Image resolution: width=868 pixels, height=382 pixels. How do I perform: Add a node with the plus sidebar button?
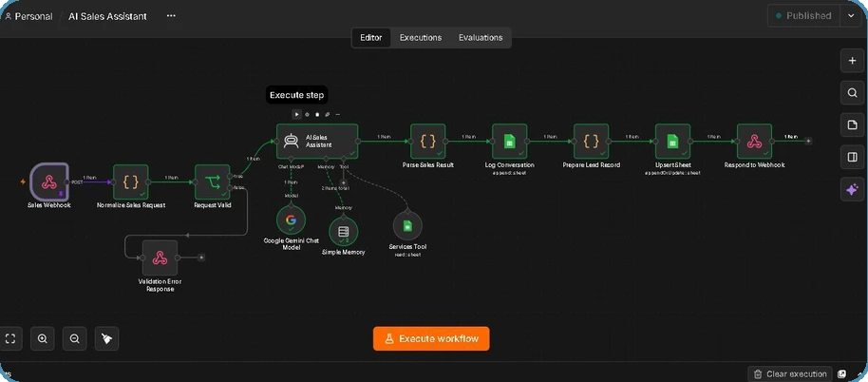click(852, 61)
